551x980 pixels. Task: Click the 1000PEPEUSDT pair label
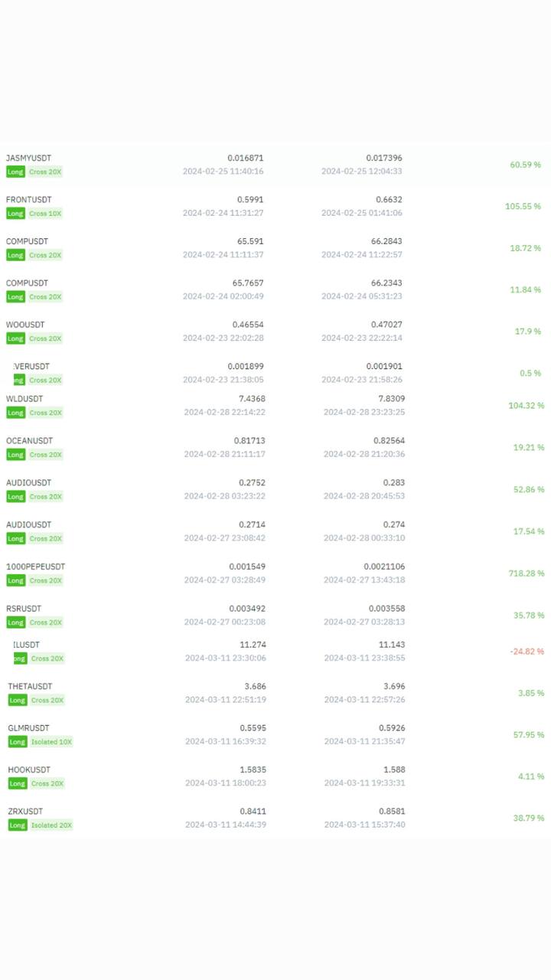pyautogui.click(x=35, y=567)
